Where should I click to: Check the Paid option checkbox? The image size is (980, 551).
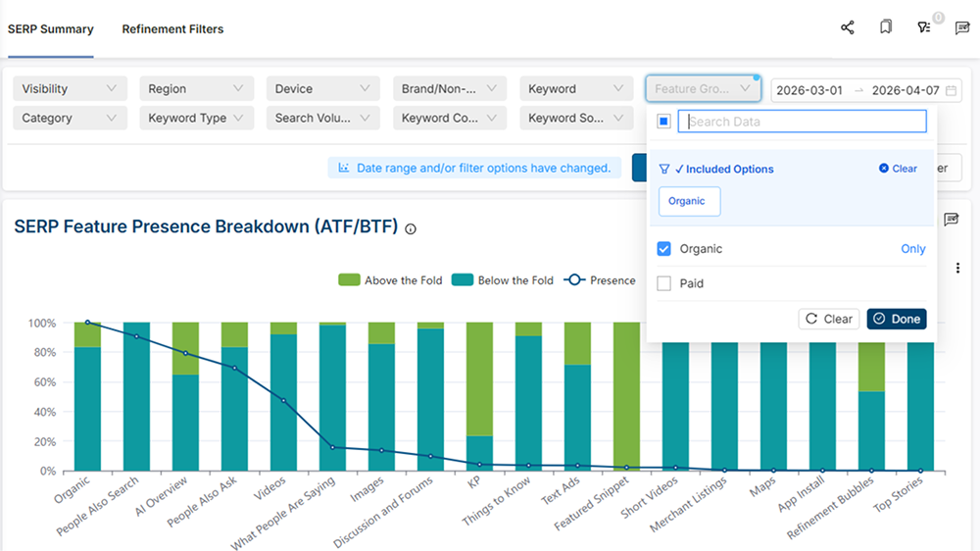[664, 283]
